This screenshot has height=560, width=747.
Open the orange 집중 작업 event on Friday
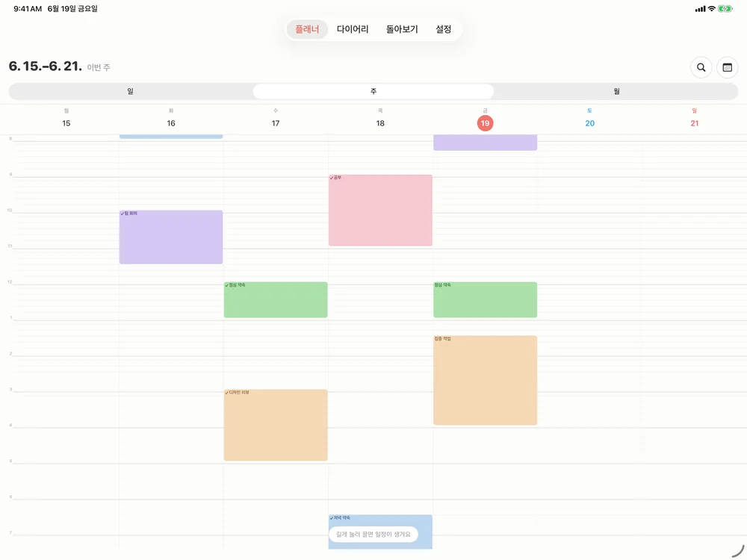(485, 380)
